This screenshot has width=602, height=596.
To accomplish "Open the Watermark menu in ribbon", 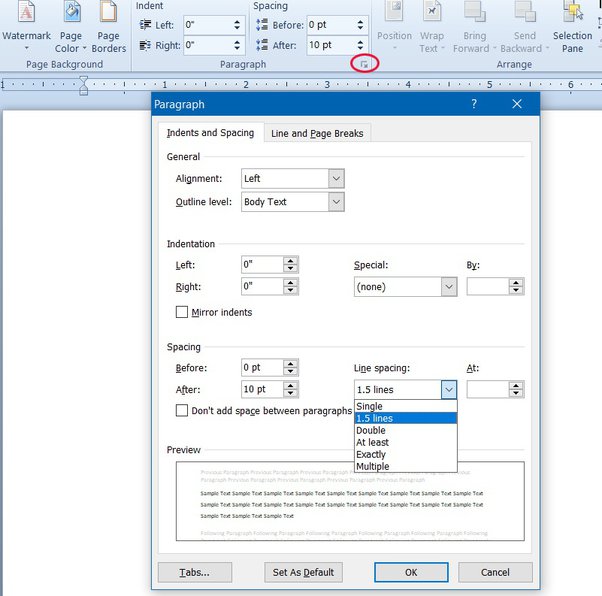I will (x=26, y=25).
